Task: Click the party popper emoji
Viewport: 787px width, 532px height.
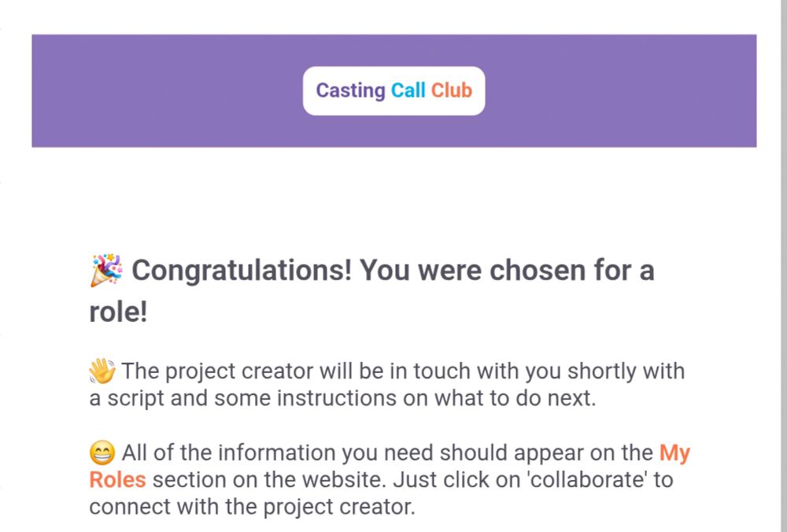Action: (106, 271)
